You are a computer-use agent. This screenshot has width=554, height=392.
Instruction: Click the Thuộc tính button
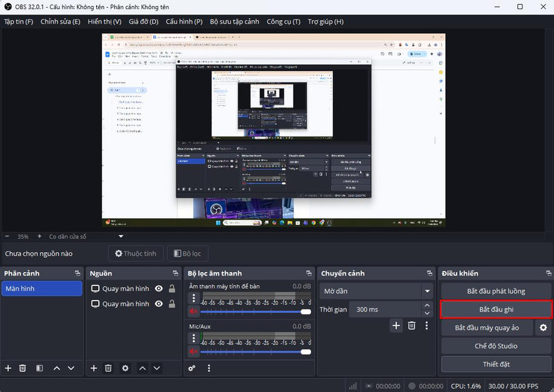point(136,253)
